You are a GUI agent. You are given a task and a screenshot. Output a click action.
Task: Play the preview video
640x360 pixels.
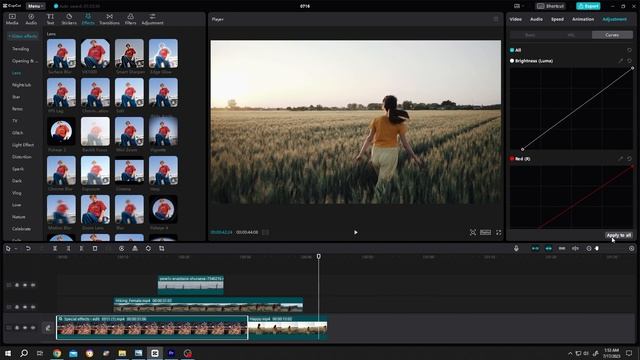click(x=356, y=232)
